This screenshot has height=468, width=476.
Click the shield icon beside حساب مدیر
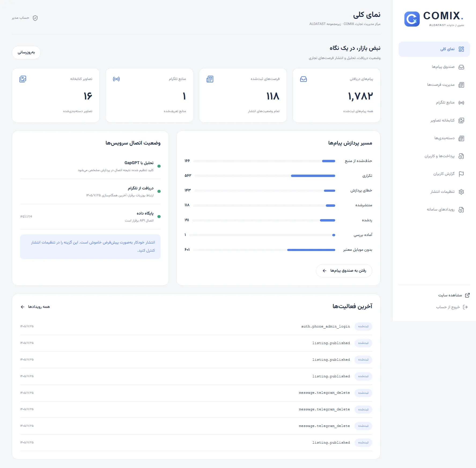point(35,18)
